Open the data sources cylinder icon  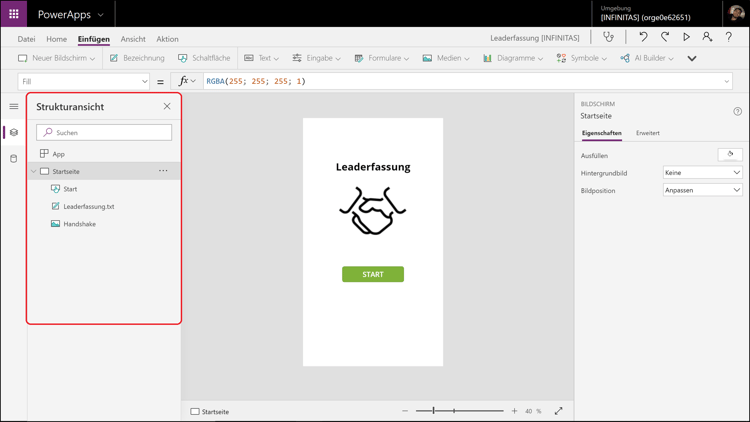click(14, 159)
